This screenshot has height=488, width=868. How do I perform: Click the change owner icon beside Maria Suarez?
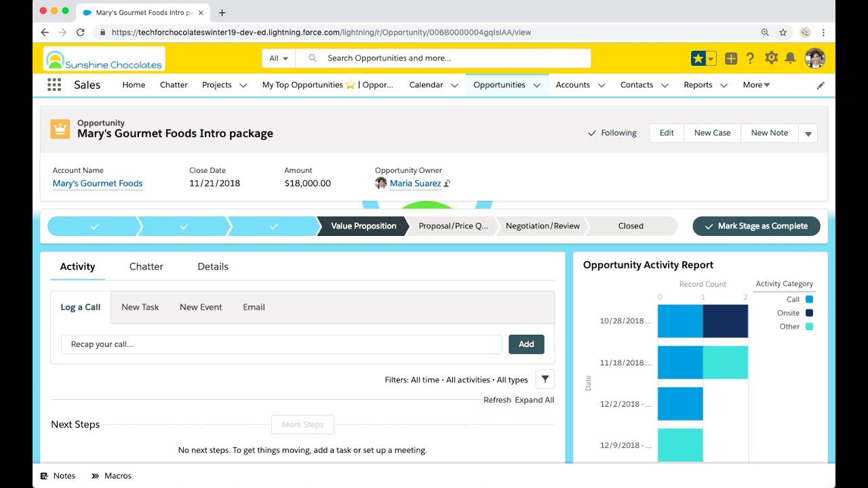click(x=447, y=184)
